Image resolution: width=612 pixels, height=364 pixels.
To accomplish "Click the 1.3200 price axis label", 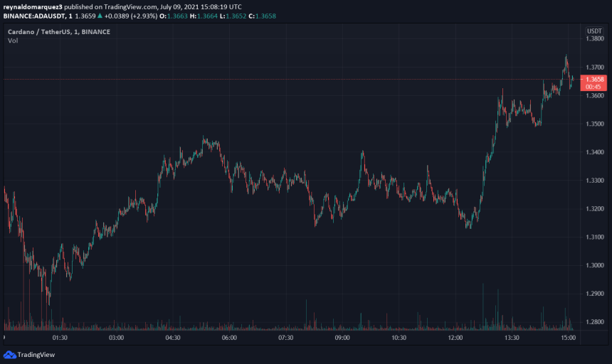I will pyautogui.click(x=594, y=209).
